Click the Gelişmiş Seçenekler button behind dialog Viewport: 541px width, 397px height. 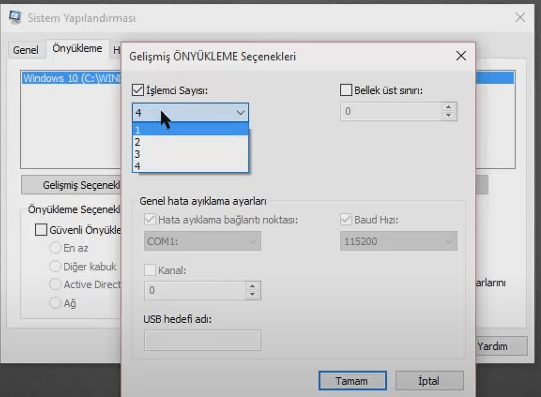point(71,185)
